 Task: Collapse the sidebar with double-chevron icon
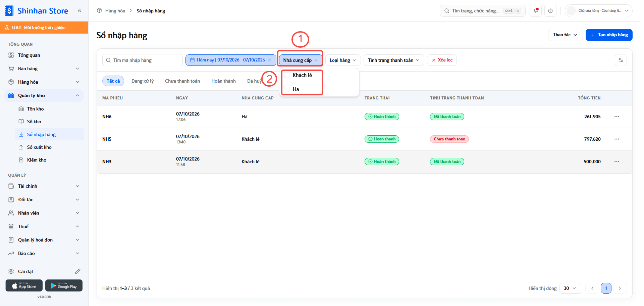(x=79, y=11)
